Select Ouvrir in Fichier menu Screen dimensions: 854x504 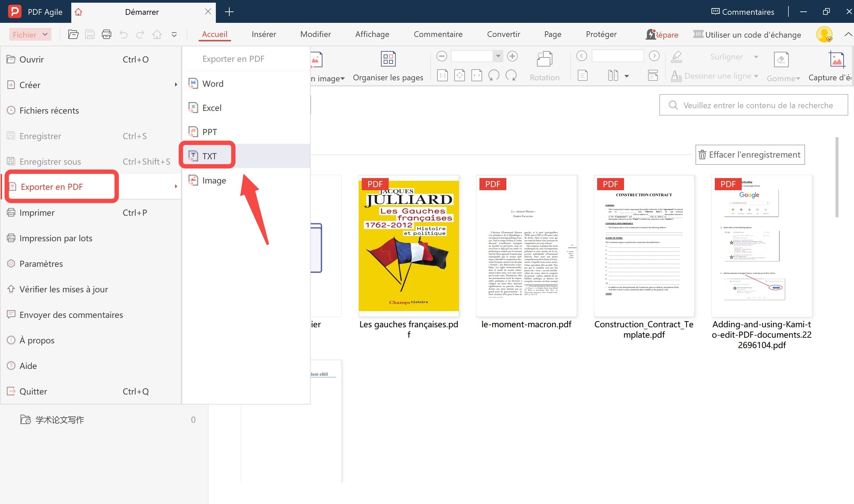click(91, 59)
